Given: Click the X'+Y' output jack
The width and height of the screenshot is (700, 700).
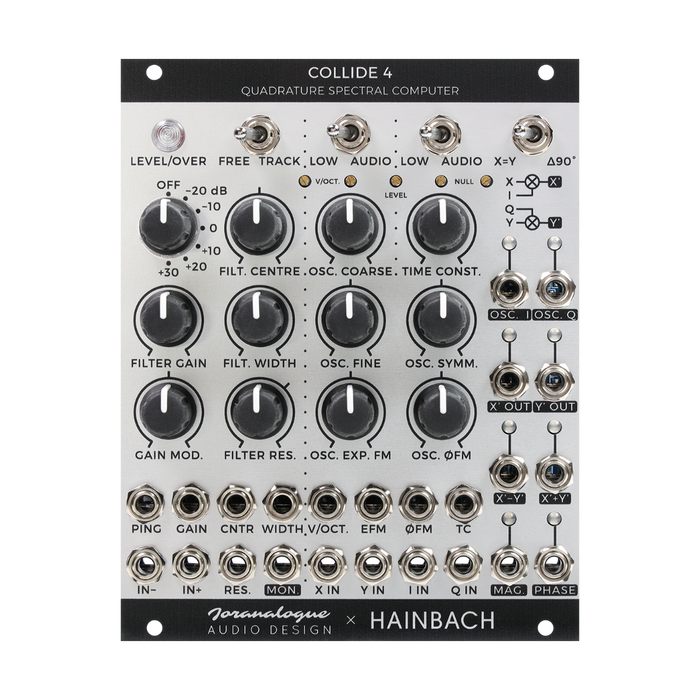Looking at the screenshot, I should (x=555, y=472).
